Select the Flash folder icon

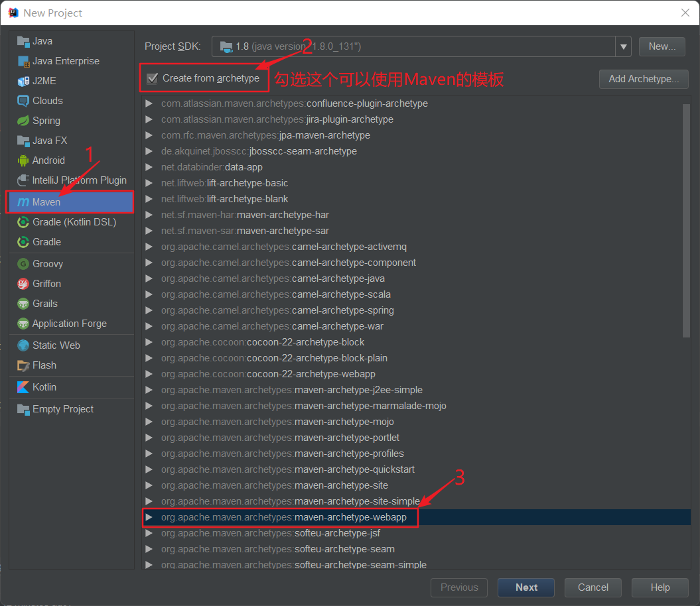pyautogui.click(x=23, y=365)
